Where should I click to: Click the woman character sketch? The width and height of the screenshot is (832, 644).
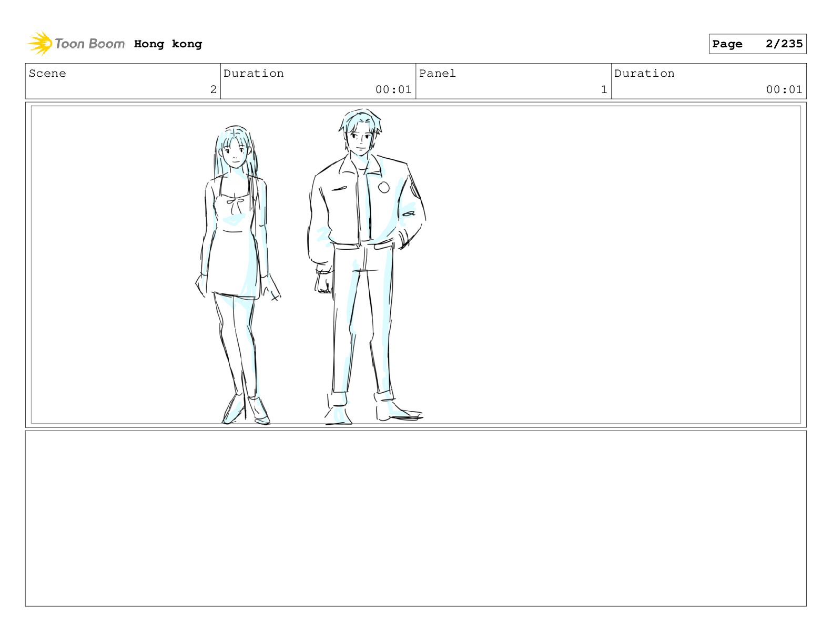[238, 275]
